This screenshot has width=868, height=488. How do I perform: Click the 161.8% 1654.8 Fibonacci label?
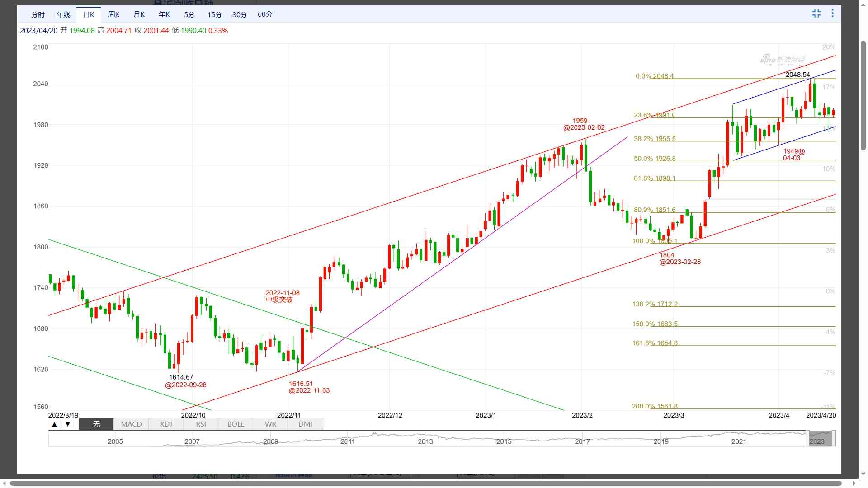(x=655, y=343)
